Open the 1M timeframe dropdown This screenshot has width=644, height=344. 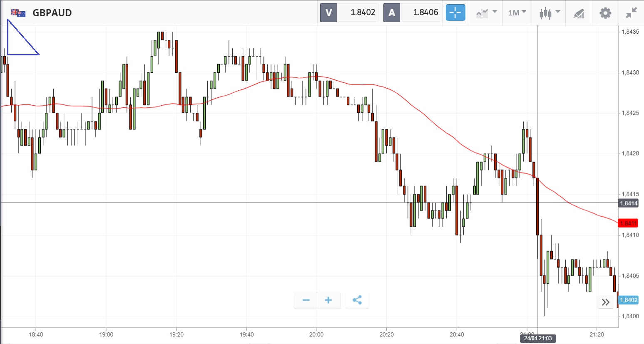coord(517,13)
